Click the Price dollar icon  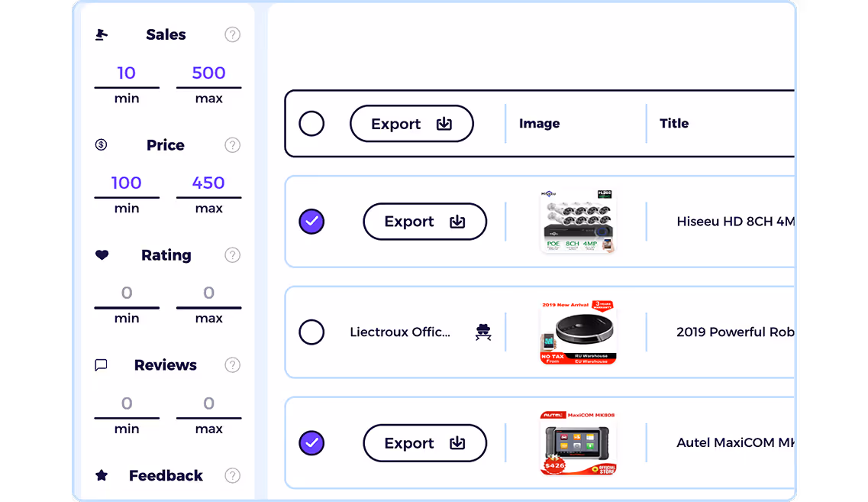coord(101,144)
